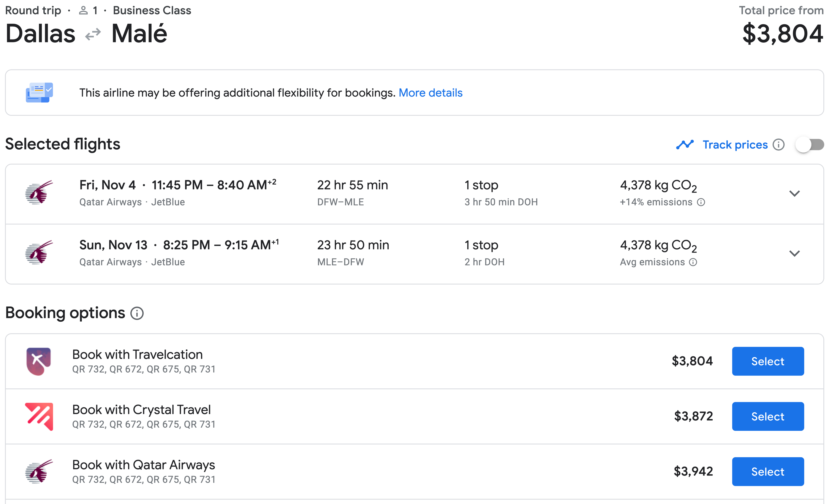Screen dimensions: 829x504
Task: Click the Avg emissions info icon
Action: (693, 262)
